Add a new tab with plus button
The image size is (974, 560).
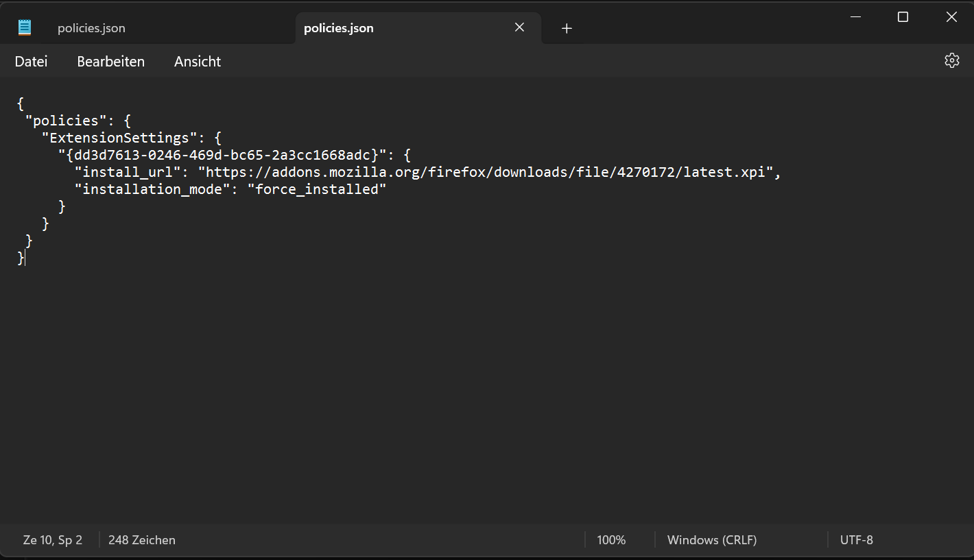[567, 28]
